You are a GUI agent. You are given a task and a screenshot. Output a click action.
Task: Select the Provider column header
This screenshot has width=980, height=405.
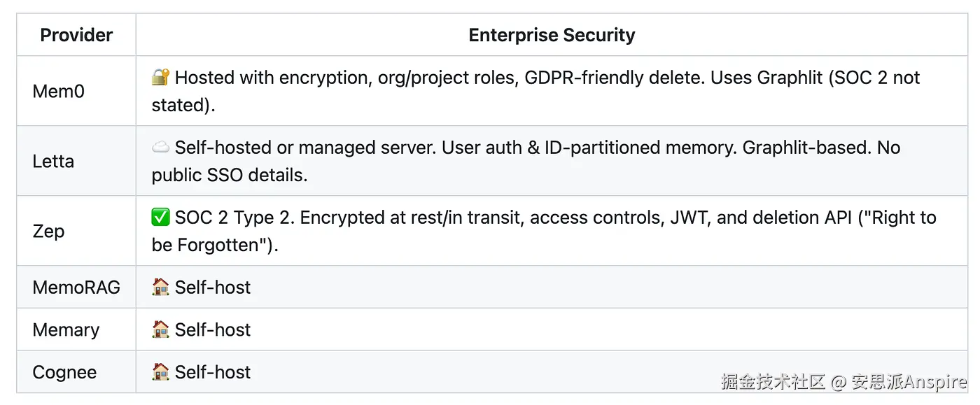[76, 35]
